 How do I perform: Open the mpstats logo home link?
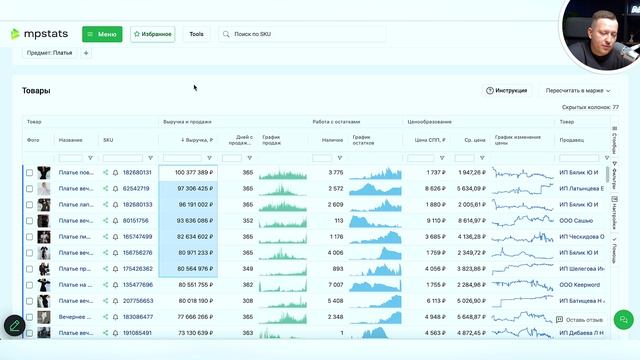pyautogui.click(x=40, y=34)
